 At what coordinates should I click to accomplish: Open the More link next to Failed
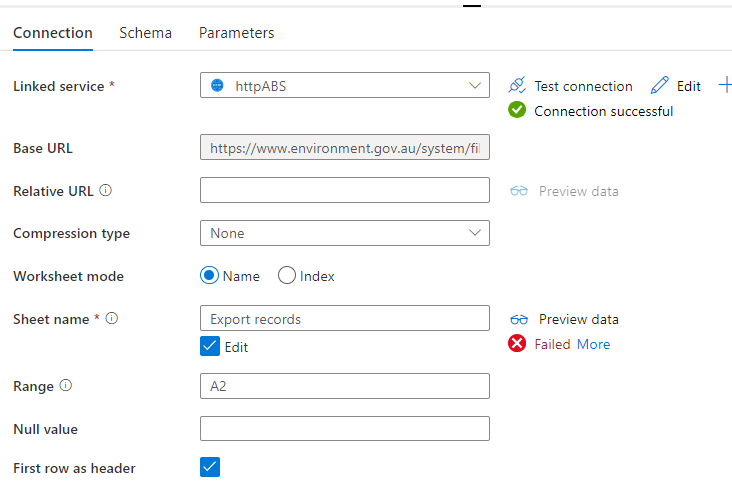[593, 344]
